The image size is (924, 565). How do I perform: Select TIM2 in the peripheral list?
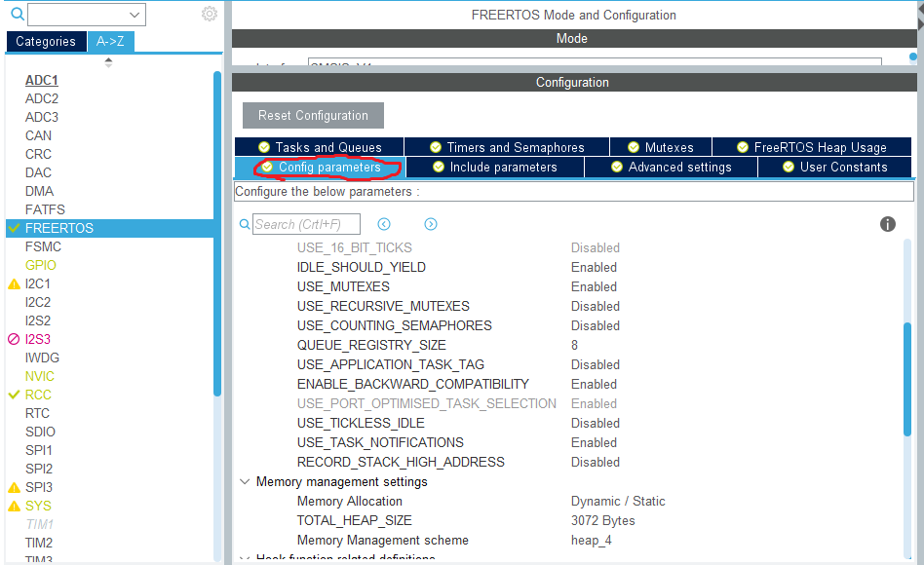click(x=39, y=544)
